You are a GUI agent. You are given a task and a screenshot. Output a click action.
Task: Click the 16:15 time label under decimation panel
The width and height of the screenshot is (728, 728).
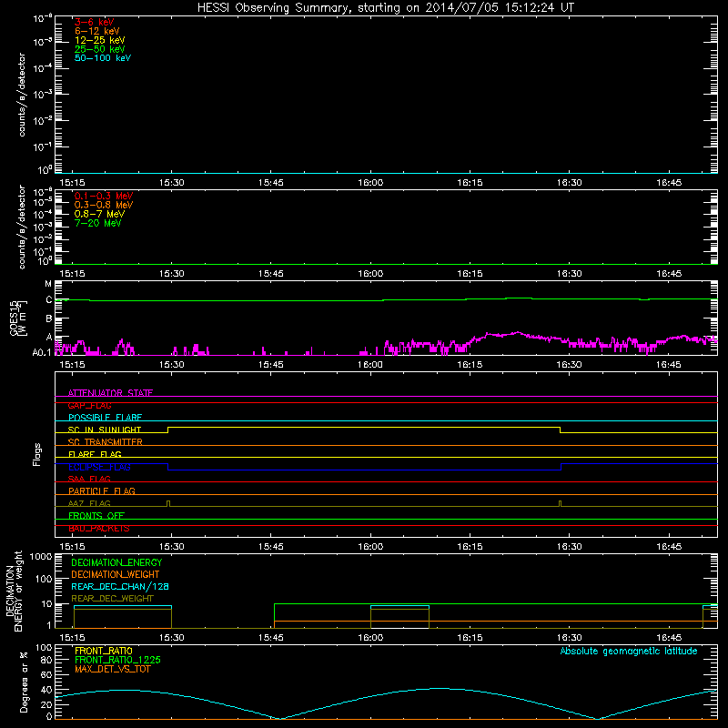click(x=470, y=638)
